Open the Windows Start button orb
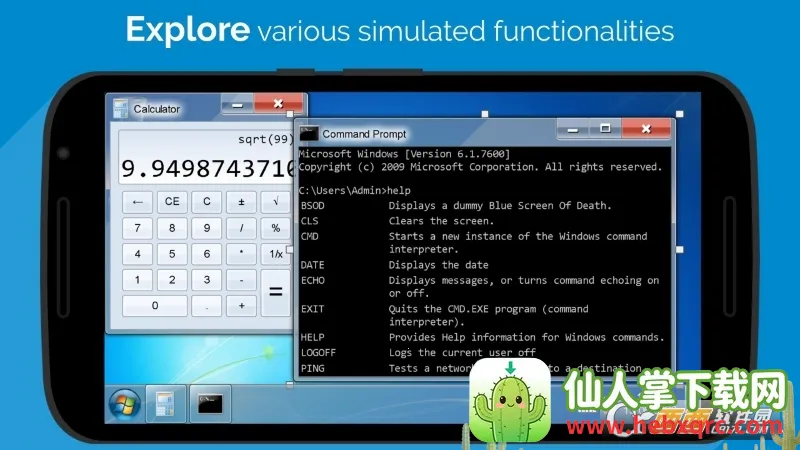 click(x=125, y=404)
